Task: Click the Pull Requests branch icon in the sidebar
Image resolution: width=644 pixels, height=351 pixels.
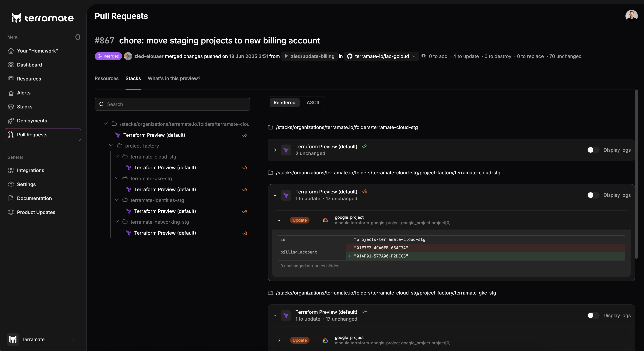Action: point(11,135)
